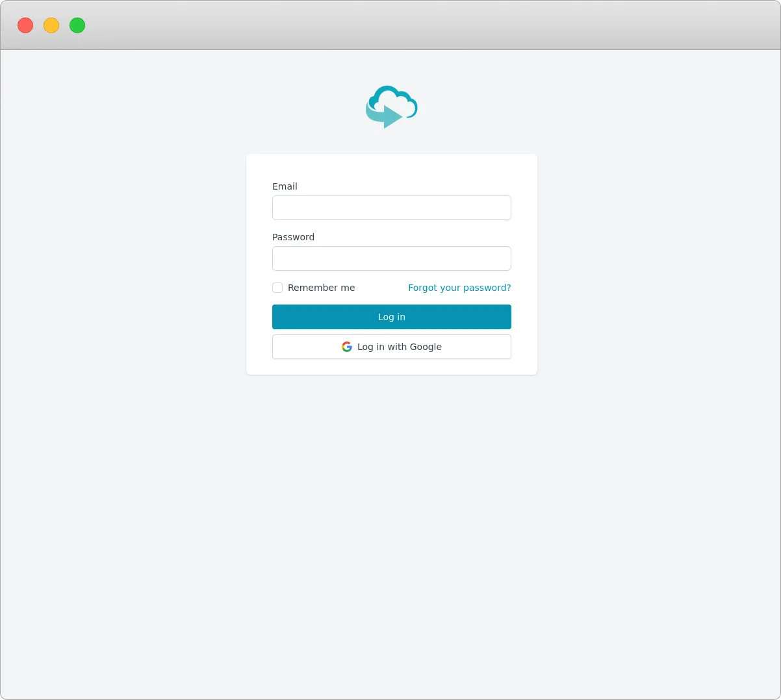Screen dimensions: 781x700
Task: Click the red traffic light button
Action: coord(25,25)
